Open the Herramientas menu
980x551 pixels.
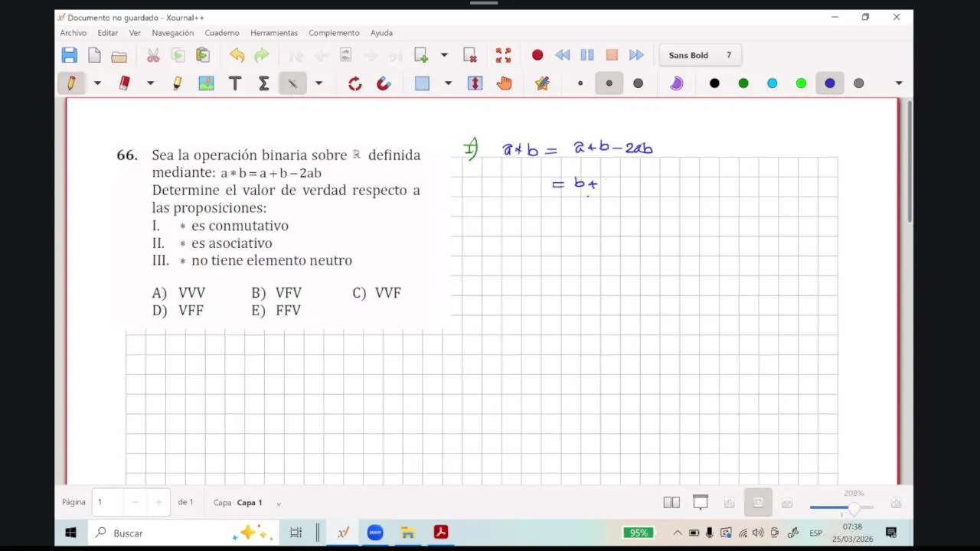[274, 33]
